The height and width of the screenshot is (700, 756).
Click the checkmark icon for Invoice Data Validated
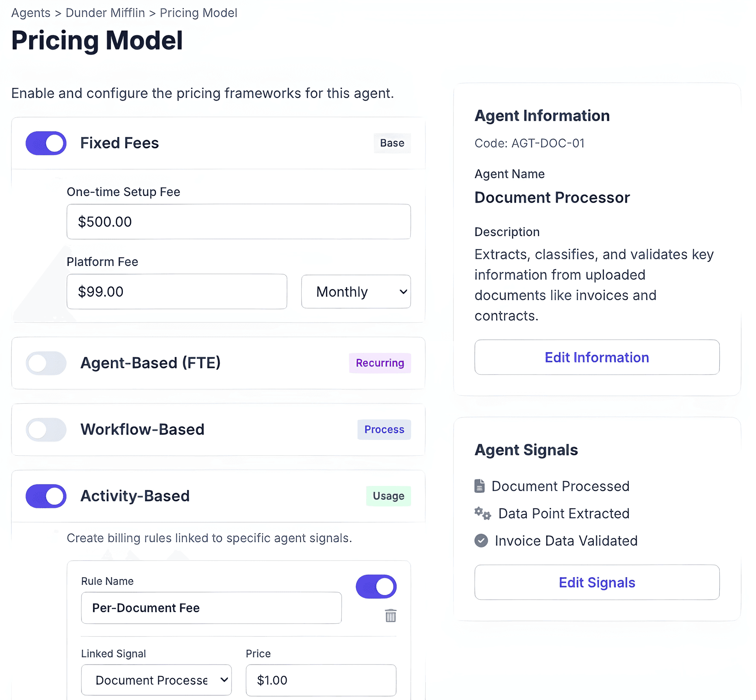pos(481,541)
